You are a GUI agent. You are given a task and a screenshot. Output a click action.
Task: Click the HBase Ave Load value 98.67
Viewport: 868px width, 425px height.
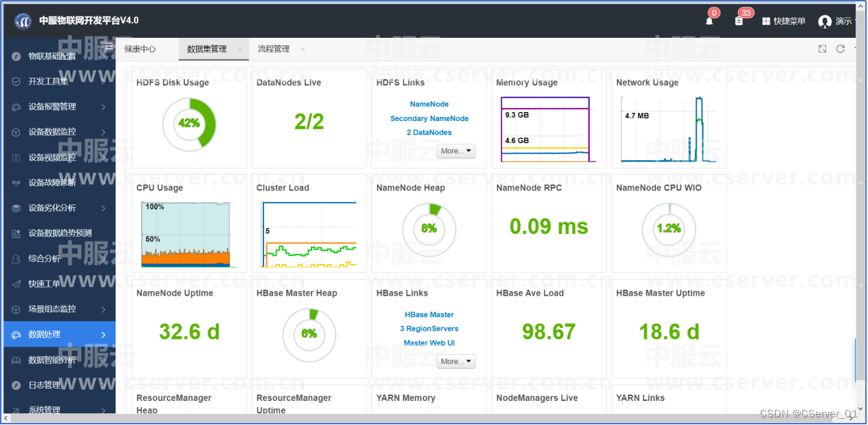[549, 332]
